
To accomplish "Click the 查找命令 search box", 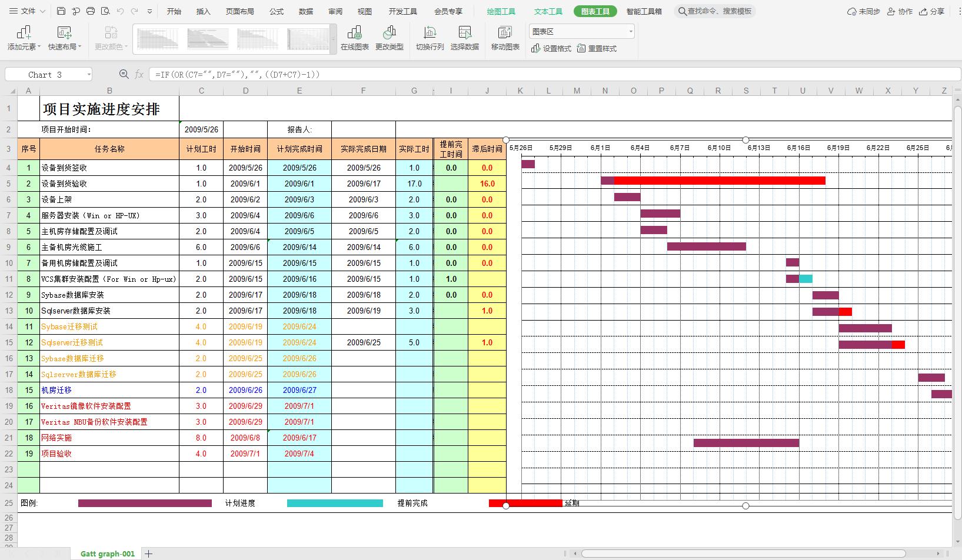I will [x=715, y=11].
